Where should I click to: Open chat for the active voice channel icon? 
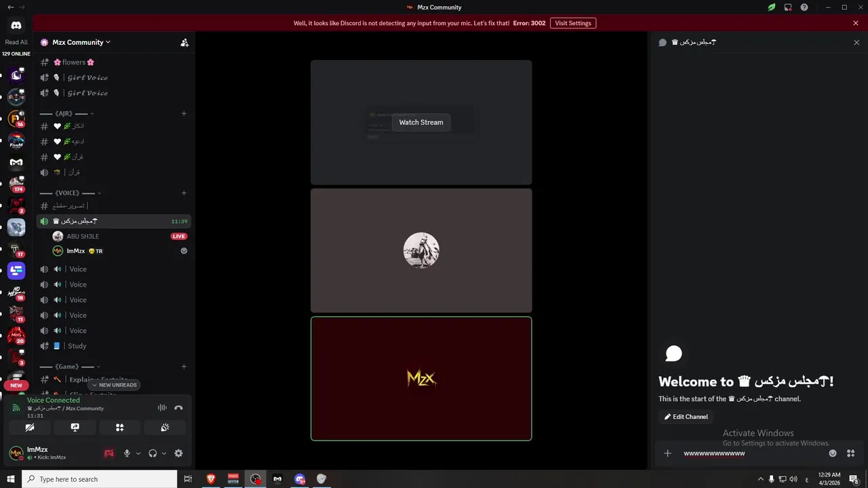tap(663, 42)
